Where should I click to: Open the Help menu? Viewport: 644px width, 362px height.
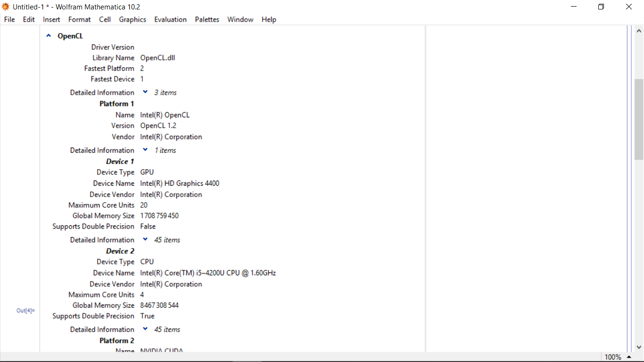269,19
